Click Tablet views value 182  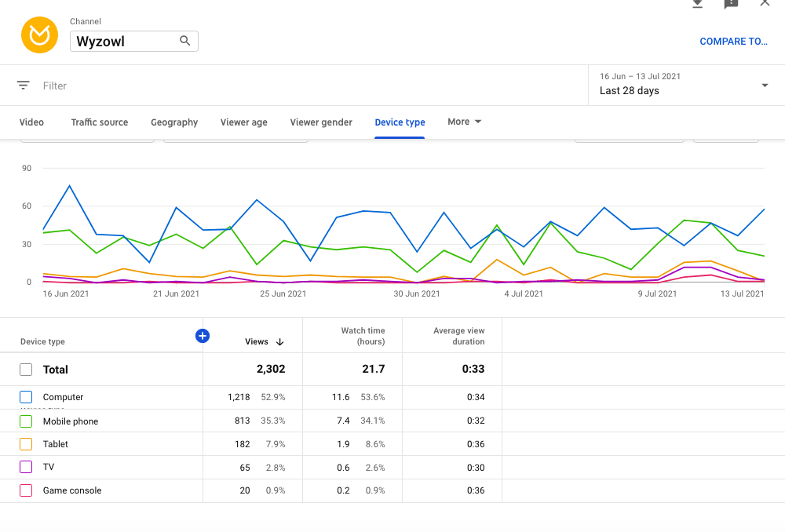243,444
